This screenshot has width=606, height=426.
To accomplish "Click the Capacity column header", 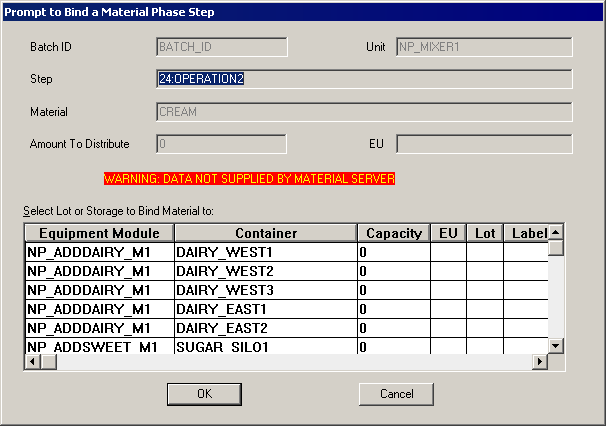I will coord(394,233).
